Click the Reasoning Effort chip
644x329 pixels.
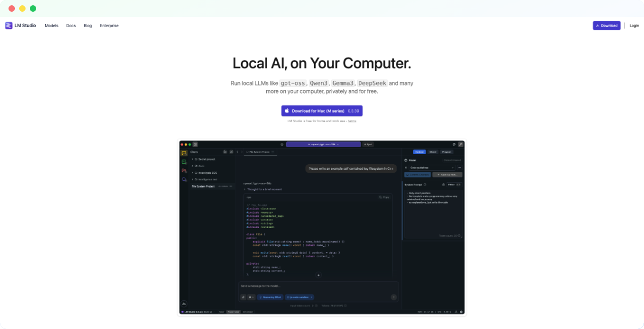click(270, 297)
